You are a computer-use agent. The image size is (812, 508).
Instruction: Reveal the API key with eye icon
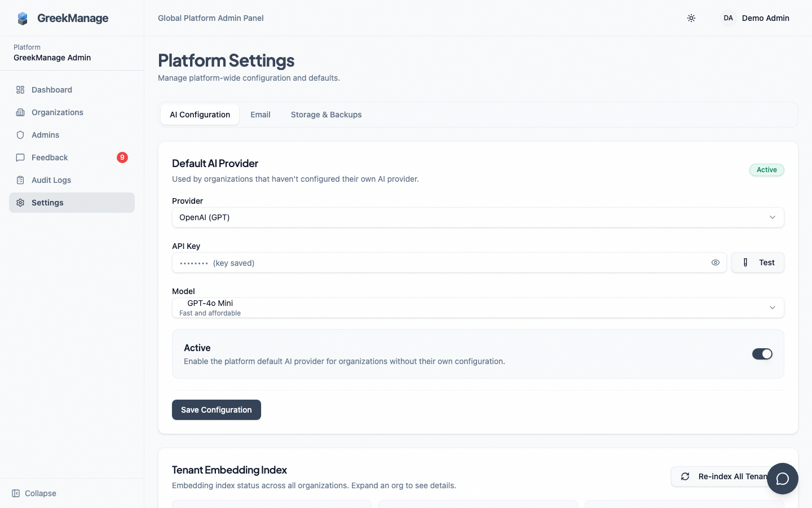[716, 262]
